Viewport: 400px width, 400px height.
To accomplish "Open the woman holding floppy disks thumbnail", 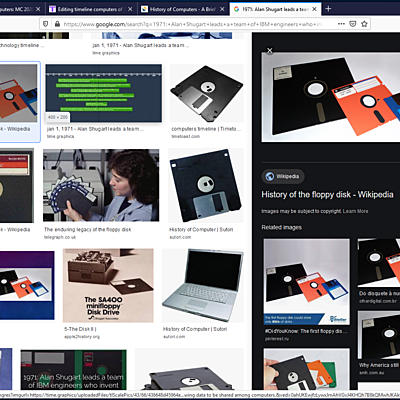I will pyautogui.click(x=101, y=185).
